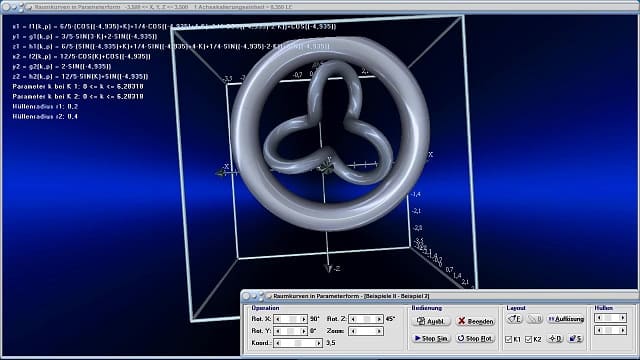Click the x2 = f2(k,p) formula line

coord(81,56)
